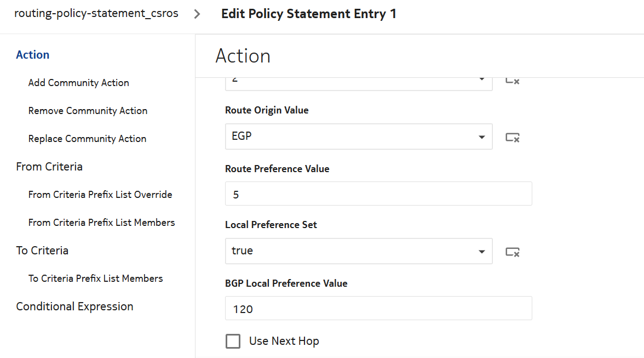This screenshot has width=644, height=358.
Task: Click the clear icon beside the top dropdown
Action: pos(512,81)
